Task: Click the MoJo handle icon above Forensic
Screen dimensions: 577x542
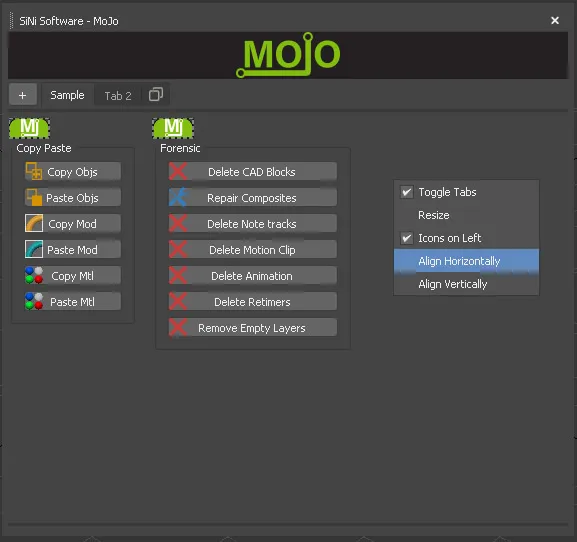Action: click(173, 128)
